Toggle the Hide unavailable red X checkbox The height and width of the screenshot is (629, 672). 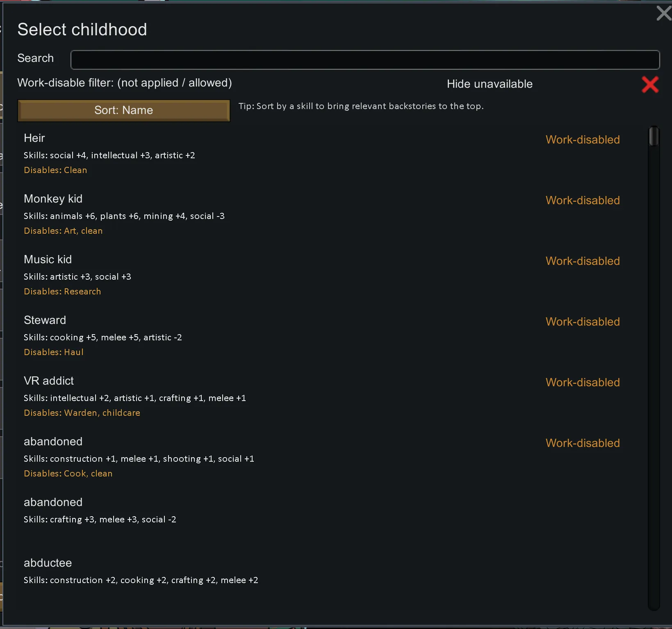point(650,84)
